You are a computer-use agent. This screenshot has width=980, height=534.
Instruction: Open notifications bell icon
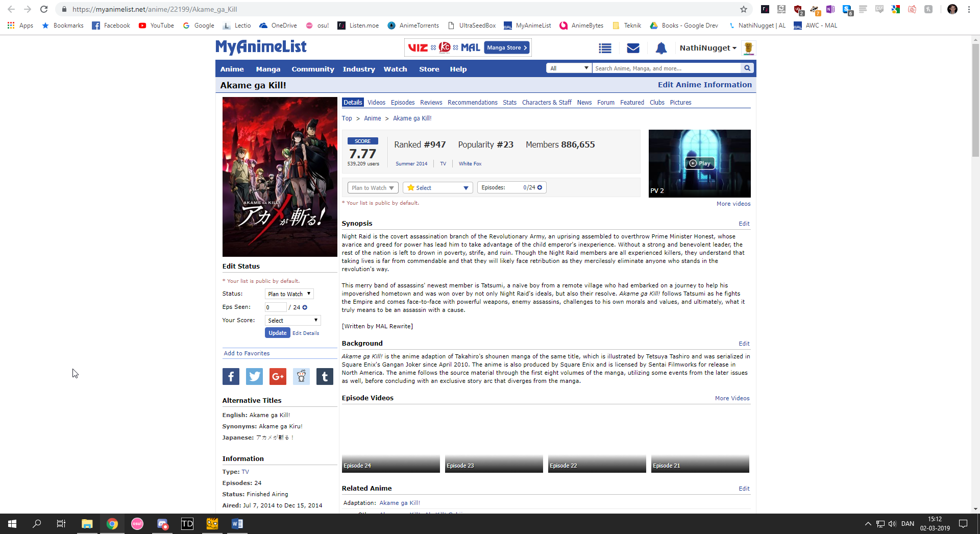tap(661, 48)
